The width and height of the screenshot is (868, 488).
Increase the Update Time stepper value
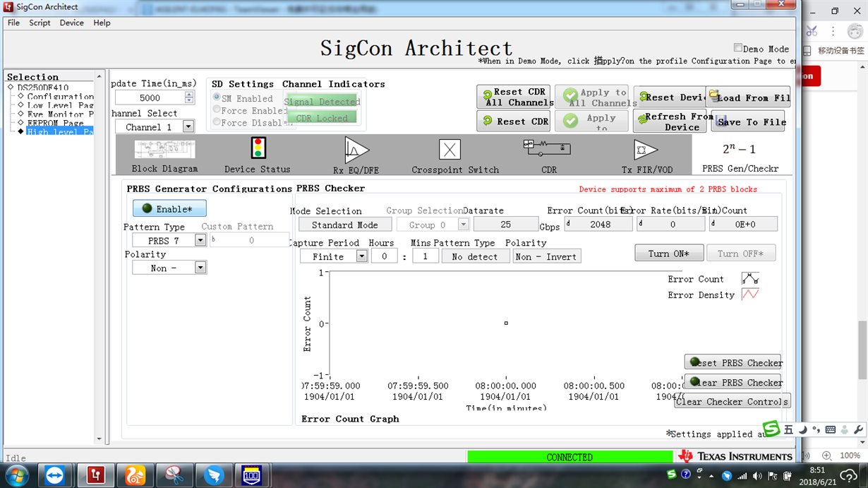189,95
